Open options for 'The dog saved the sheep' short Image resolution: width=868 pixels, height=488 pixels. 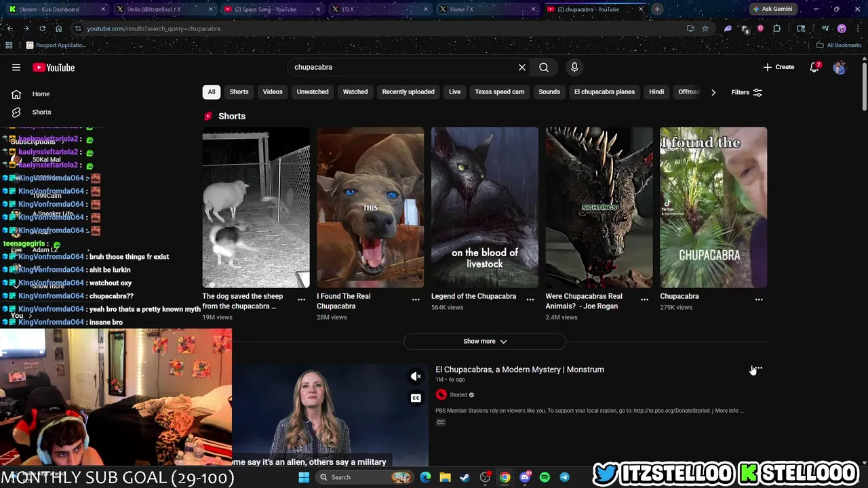pos(301,299)
